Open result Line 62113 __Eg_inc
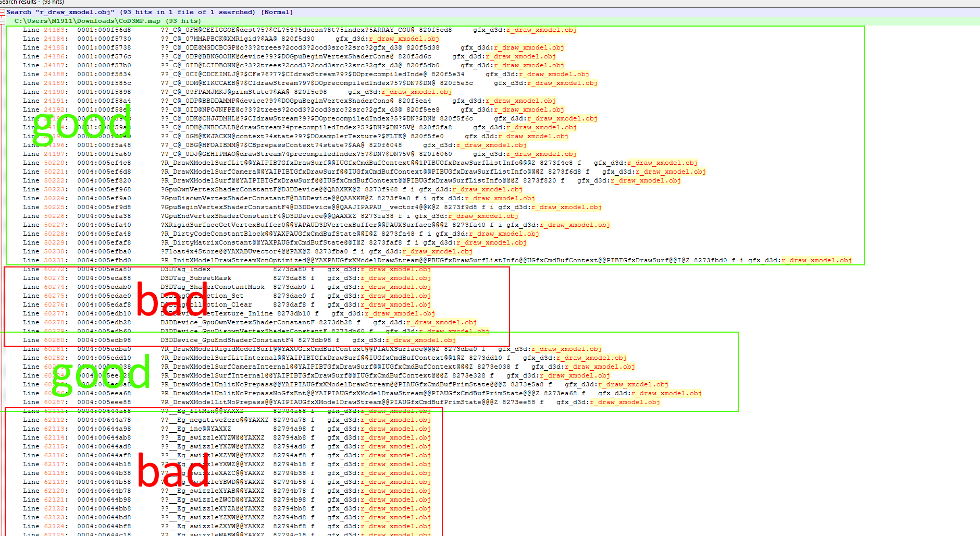This screenshot has width=980, height=536. point(227,429)
